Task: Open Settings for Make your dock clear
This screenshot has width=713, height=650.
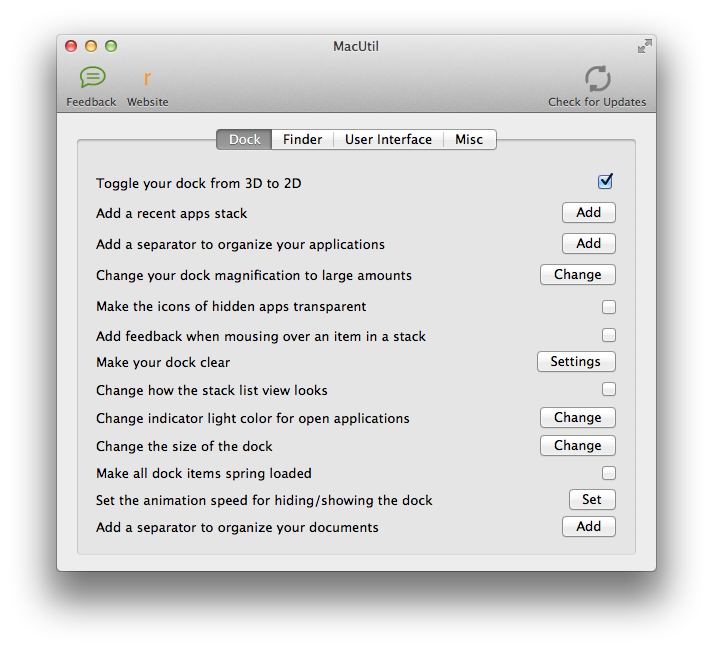Action: pyautogui.click(x=576, y=362)
